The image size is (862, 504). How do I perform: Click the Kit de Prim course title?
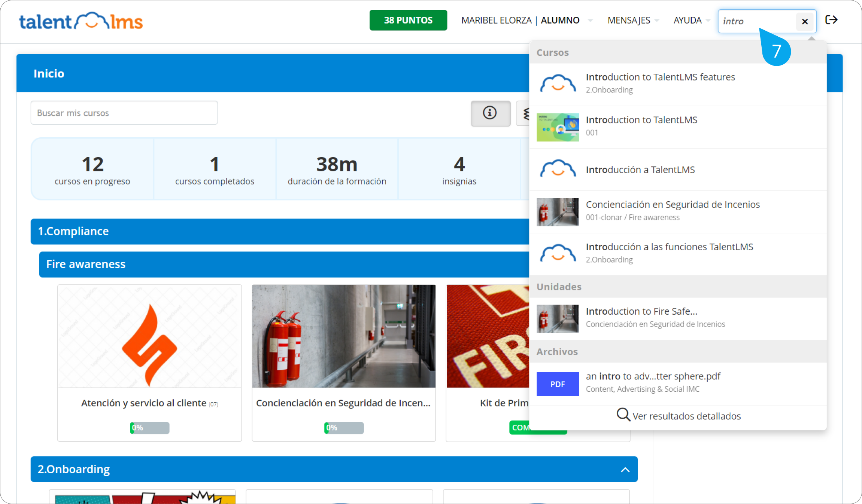pyautogui.click(x=504, y=403)
